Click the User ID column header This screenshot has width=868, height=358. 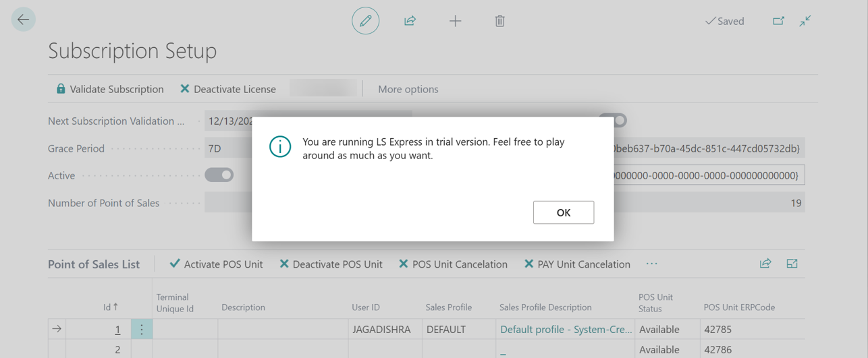click(366, 307)
